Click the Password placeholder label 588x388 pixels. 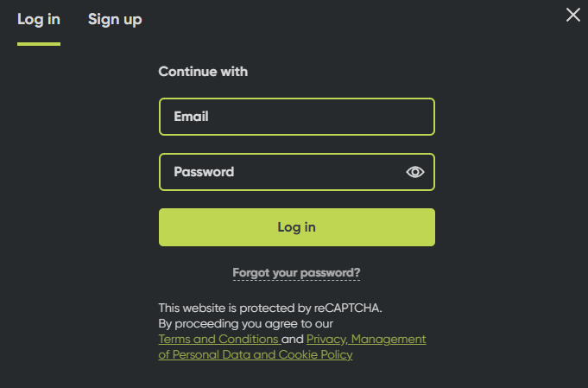click(204, 172)
